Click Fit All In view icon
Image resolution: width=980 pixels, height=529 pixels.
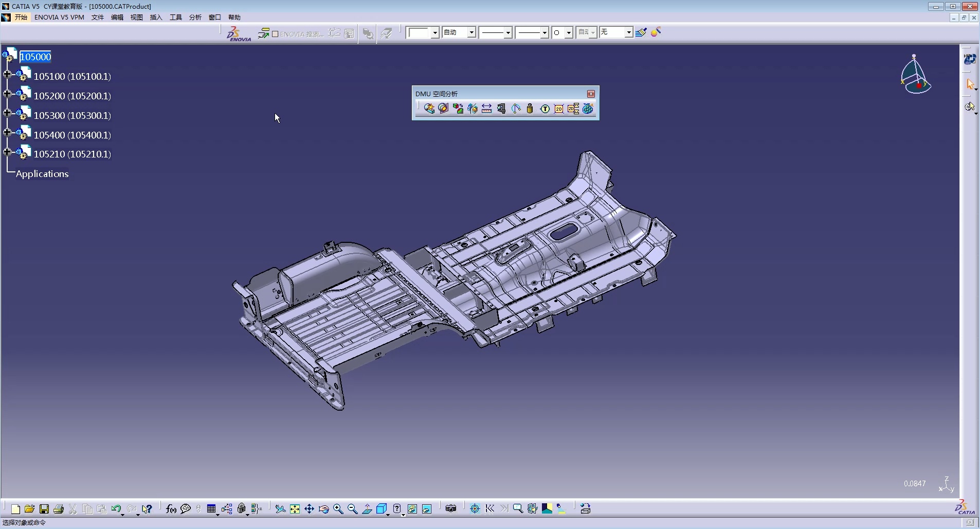(x=295, y=509)
